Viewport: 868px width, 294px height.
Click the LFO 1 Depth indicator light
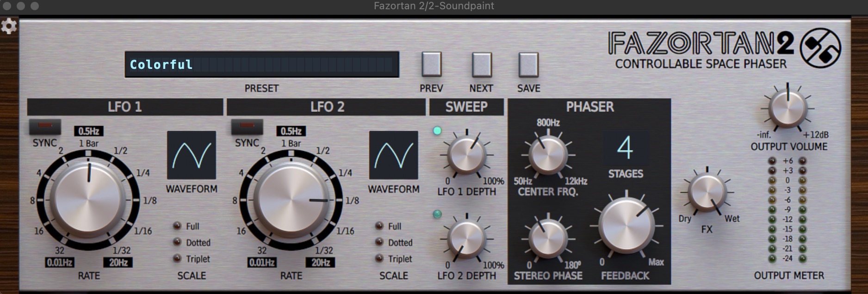(437, 131)
